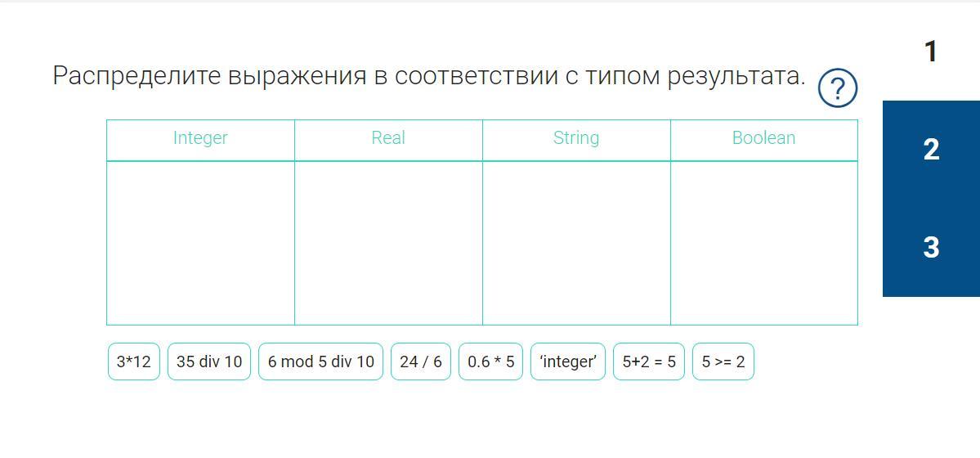The width and height of the screenshot is (980, 458).
Task: Pick the '35 div 10' expression chip
Action: tap(208, 361)
